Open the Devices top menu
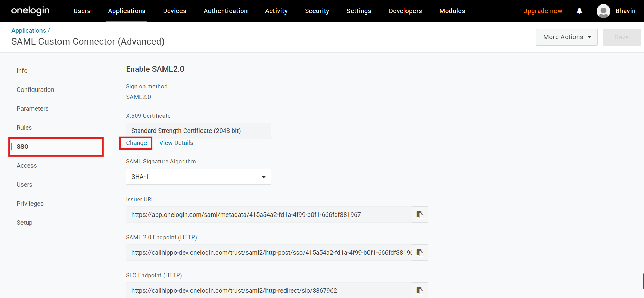The image size is (644, 298). (175, 11)
